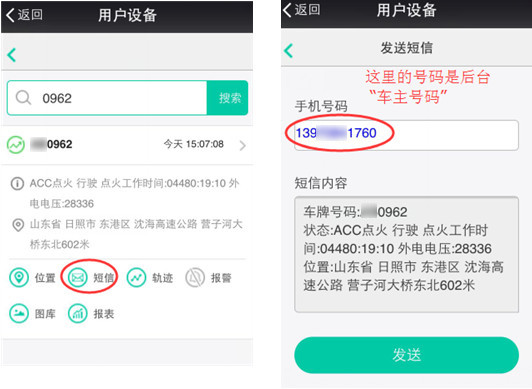Go back with left green chevron

click(x=12, y=55)
